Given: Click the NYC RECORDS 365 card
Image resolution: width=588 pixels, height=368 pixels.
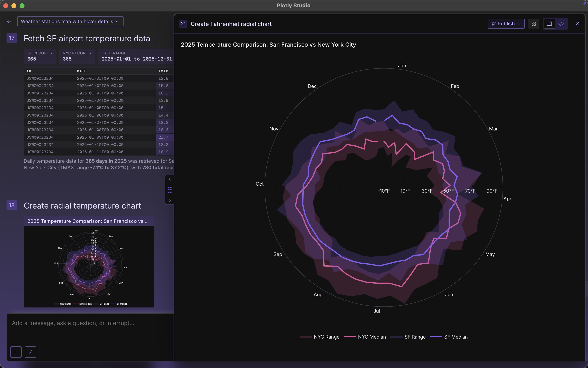Looking at the screenshot, I should (77, 56).
